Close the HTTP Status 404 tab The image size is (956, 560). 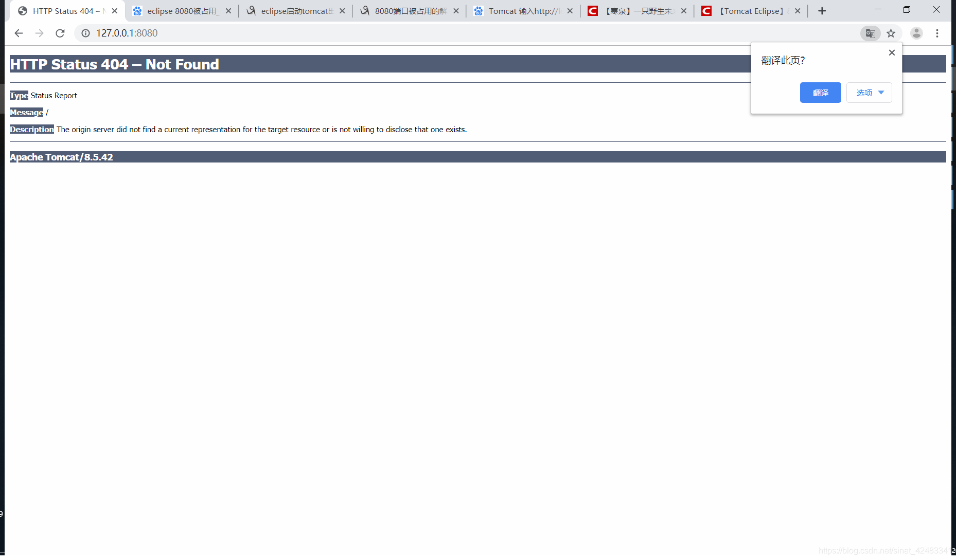[x=115, y=11]
